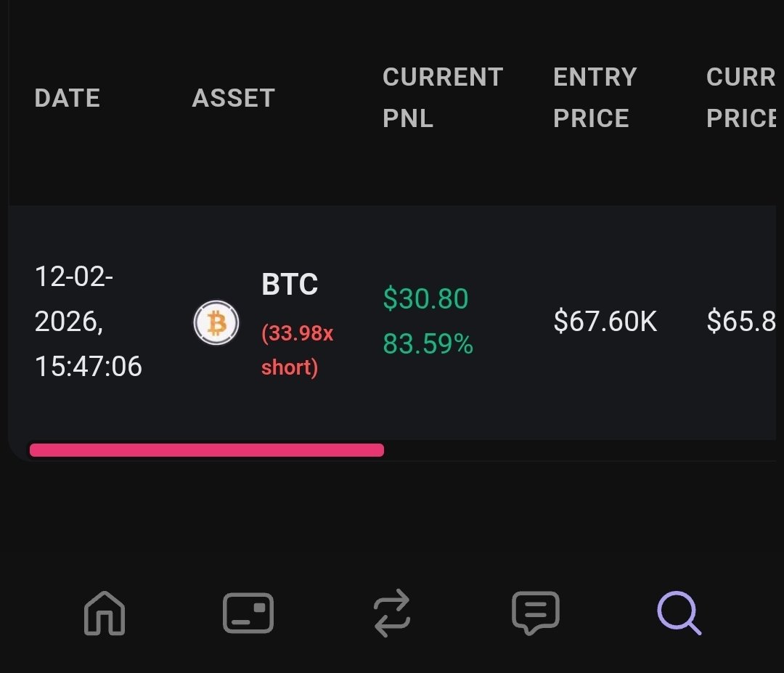Select the 12-02-2026 trade date cell
The height and width of the screenshot is (673, 784).
[x=74, y=298]
